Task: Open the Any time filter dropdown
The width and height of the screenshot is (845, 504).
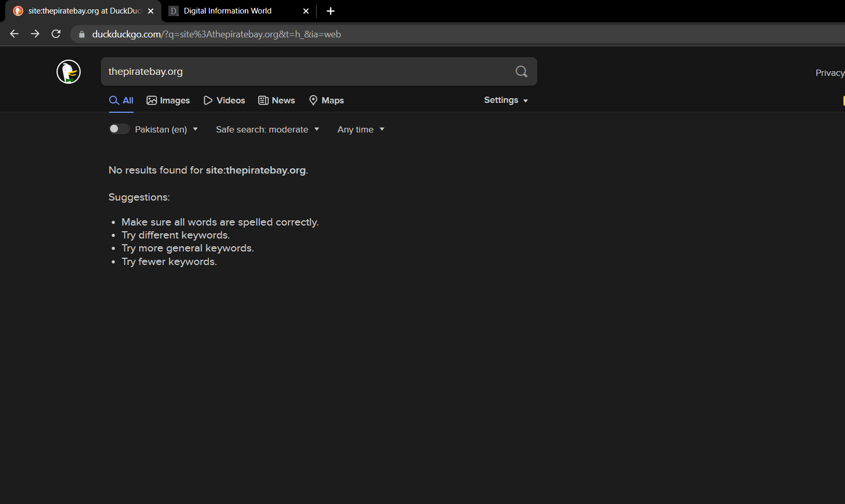Action: point(361,129)
